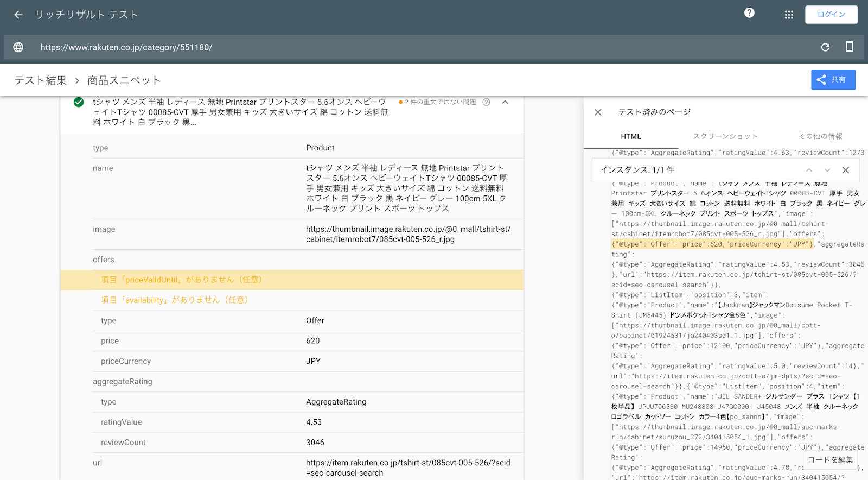
Task: Select the priceValidUntil warning row
Action: click(292, 280)
